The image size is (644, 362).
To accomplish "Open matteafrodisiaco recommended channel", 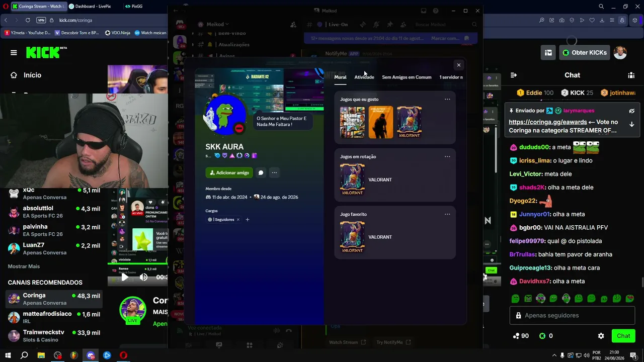I will [54, 317].
